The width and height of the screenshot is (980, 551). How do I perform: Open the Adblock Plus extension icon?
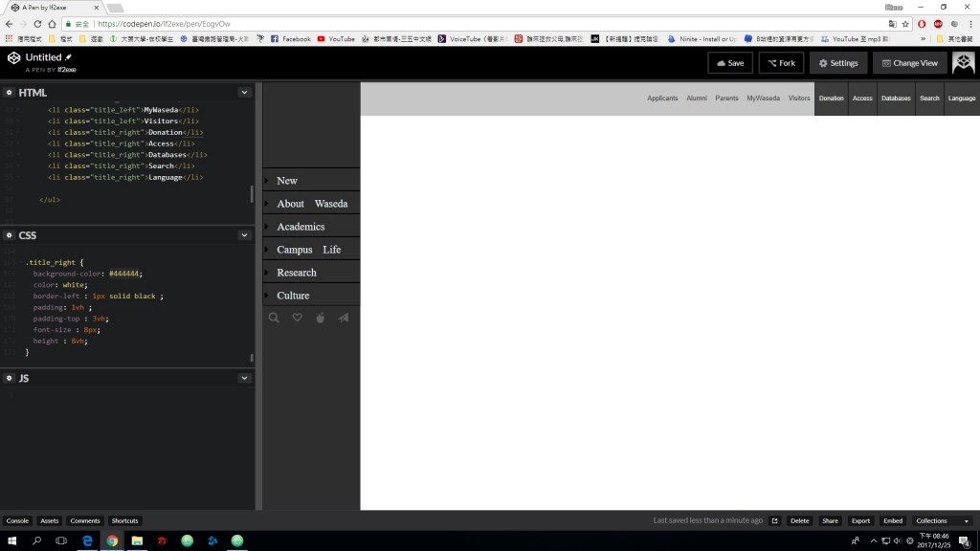tap(938, 24)
